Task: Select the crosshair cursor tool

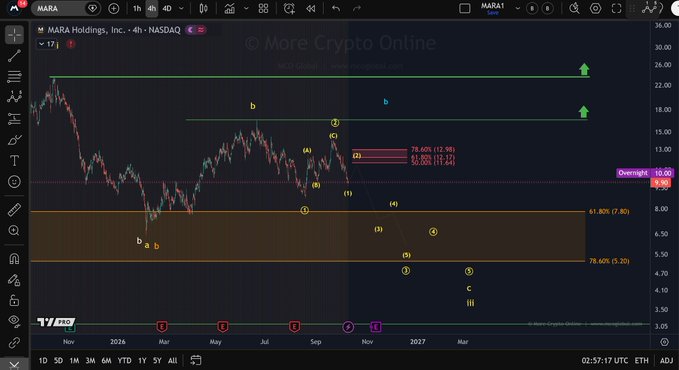Action: point(14,35)
